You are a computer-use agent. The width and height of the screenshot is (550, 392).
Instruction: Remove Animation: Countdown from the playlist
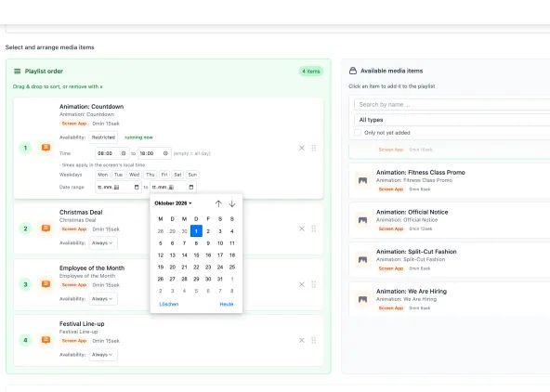tap(302, 148)
